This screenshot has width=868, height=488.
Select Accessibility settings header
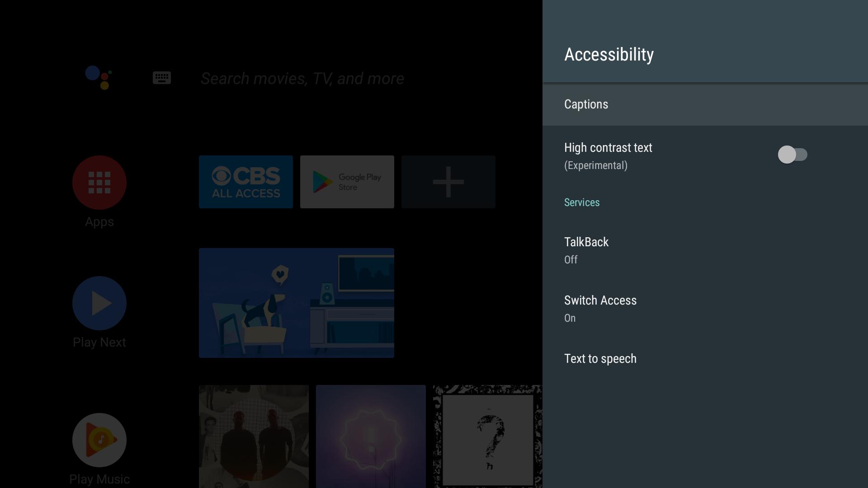point(609,54)
